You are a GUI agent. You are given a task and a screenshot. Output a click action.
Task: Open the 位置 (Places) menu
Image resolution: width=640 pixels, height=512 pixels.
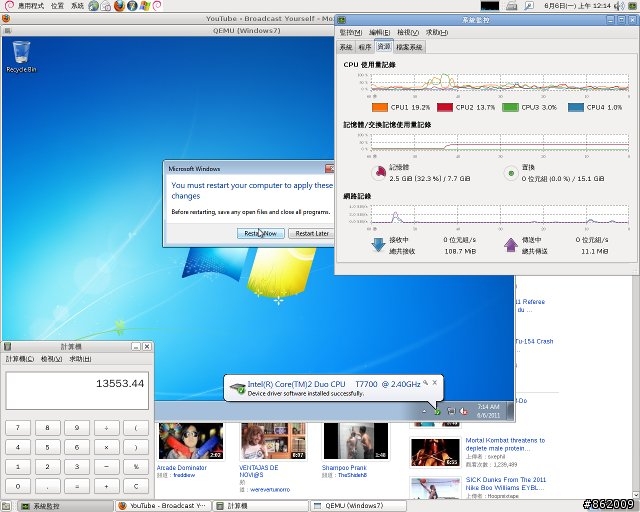click(x=58, y=6)
